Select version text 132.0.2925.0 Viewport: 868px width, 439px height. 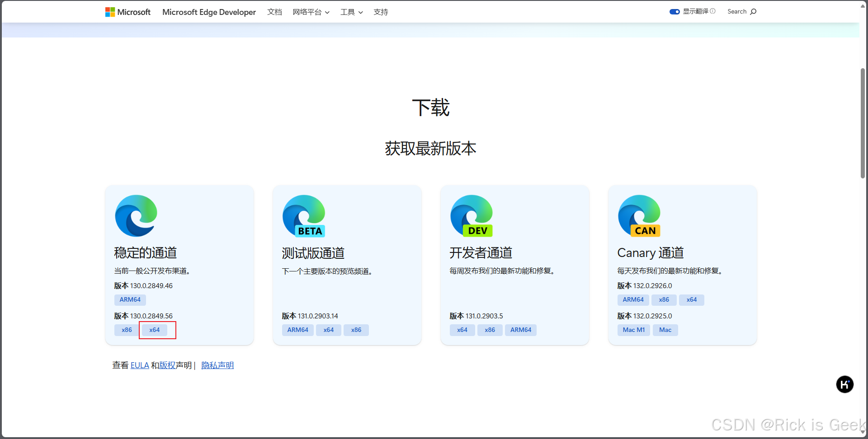[653, 316]
